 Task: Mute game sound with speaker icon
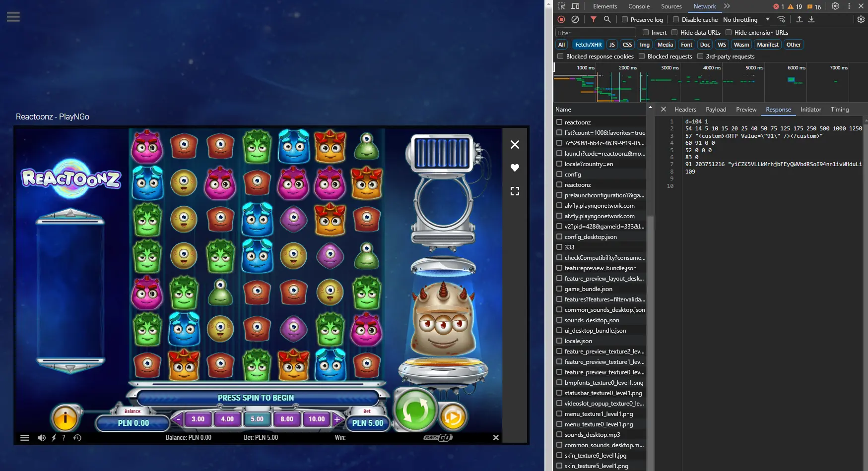coord(42,438)
